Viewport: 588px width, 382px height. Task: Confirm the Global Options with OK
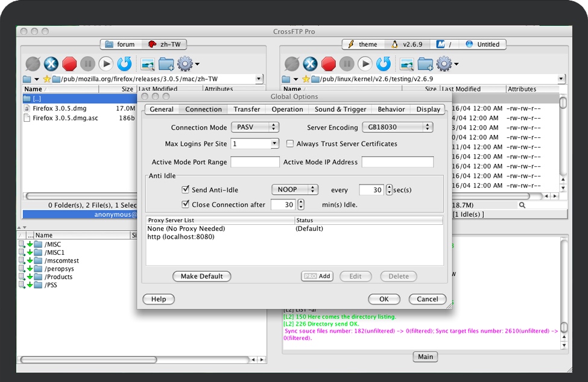click(x=384, y=299)
